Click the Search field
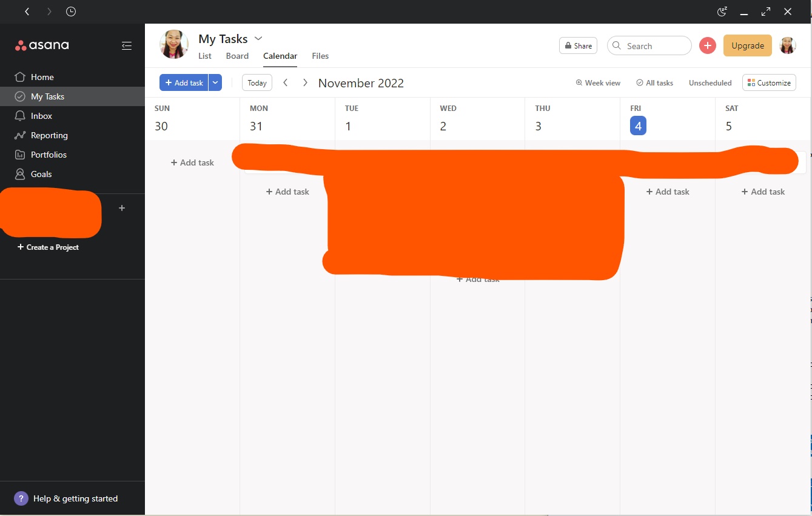This screenshot has height=516, width=812. pos(649,45)
